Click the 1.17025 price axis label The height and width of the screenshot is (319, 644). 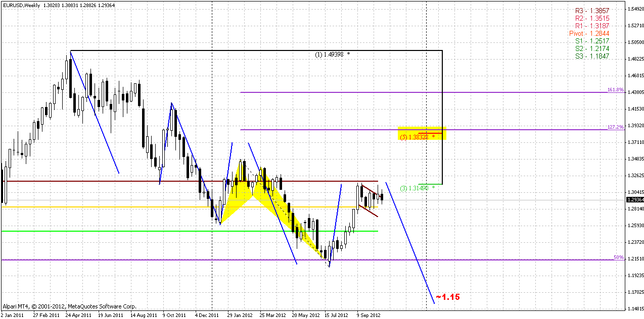click(635, 292)
